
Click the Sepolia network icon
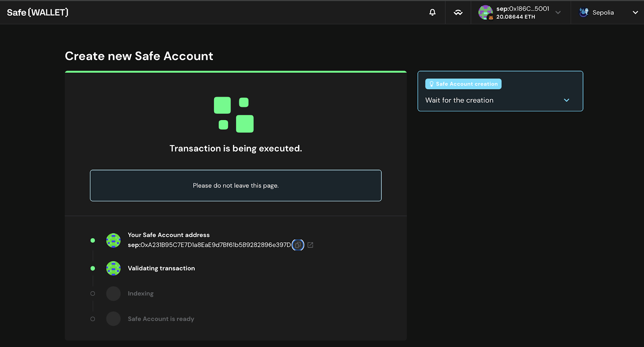click(x=584, y=12)
